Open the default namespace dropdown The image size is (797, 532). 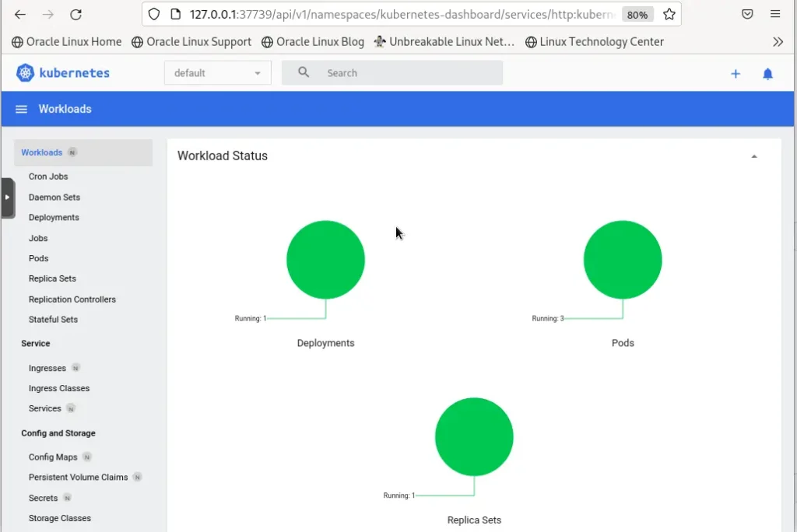[x=217, y=72]
